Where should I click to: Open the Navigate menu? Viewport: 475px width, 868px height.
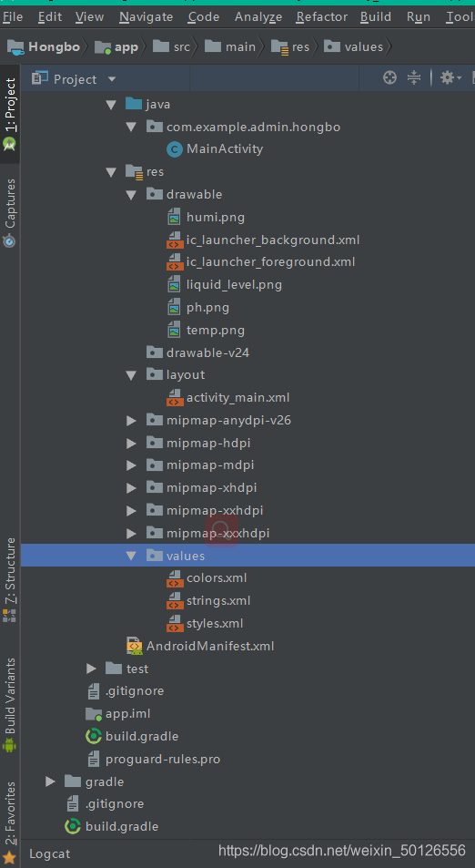(x=146, y=16)
